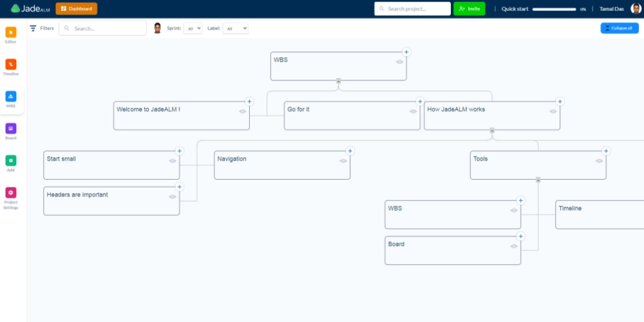Screen dimensions: 644x322
Task: Add child to Navigation node
Action: pyautogui.click(x=350, y=151)
